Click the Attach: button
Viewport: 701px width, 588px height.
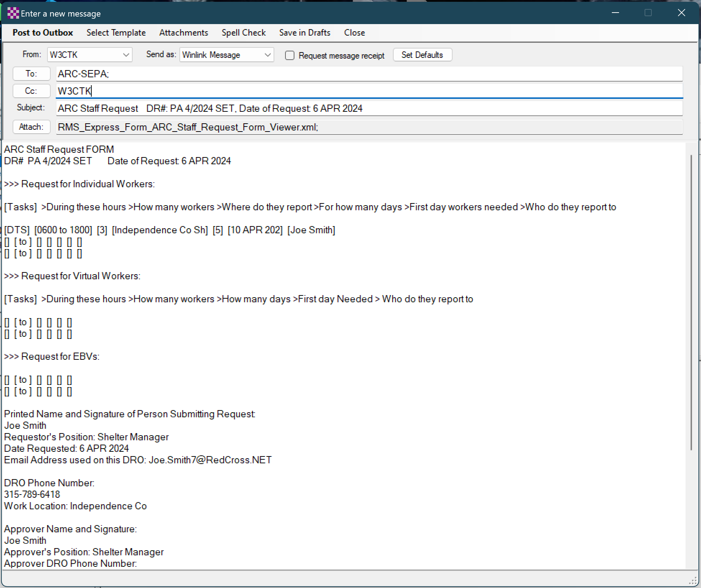pyautogui.click(x=31, y=127)
